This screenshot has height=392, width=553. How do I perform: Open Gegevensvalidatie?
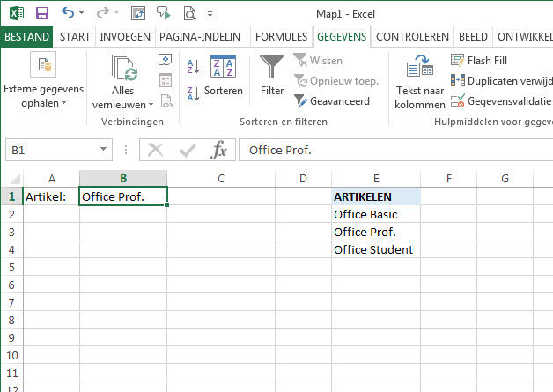501,101
